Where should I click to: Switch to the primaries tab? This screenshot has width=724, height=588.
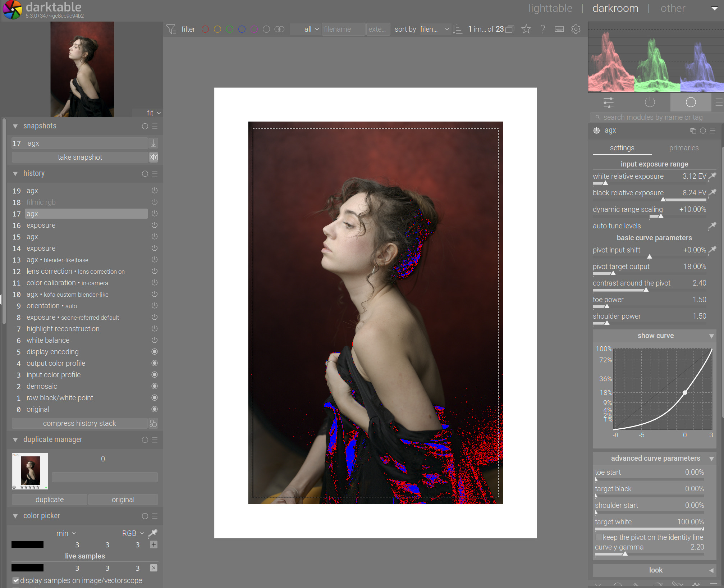point(684,148)
